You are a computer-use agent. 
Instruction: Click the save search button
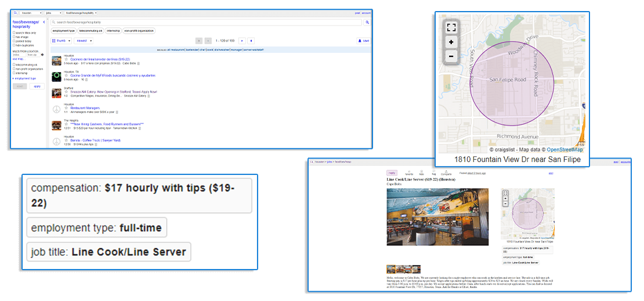[363, 41]
